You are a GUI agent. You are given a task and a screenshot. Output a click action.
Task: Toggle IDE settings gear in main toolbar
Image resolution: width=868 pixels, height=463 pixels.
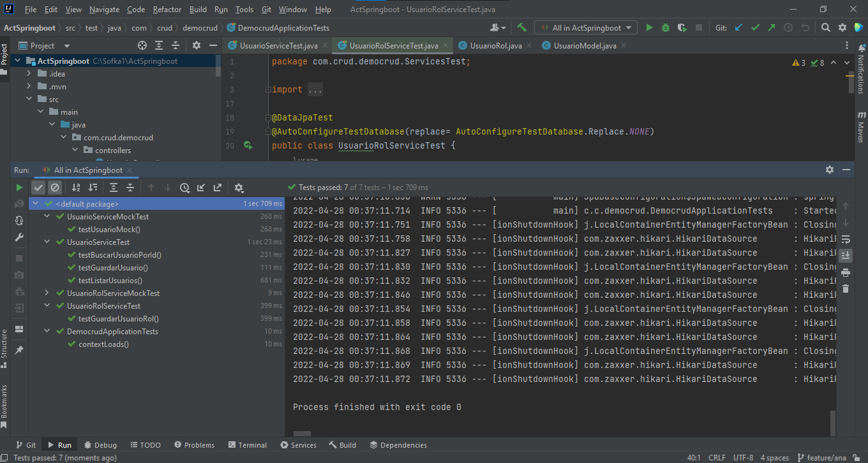[842, 27]
